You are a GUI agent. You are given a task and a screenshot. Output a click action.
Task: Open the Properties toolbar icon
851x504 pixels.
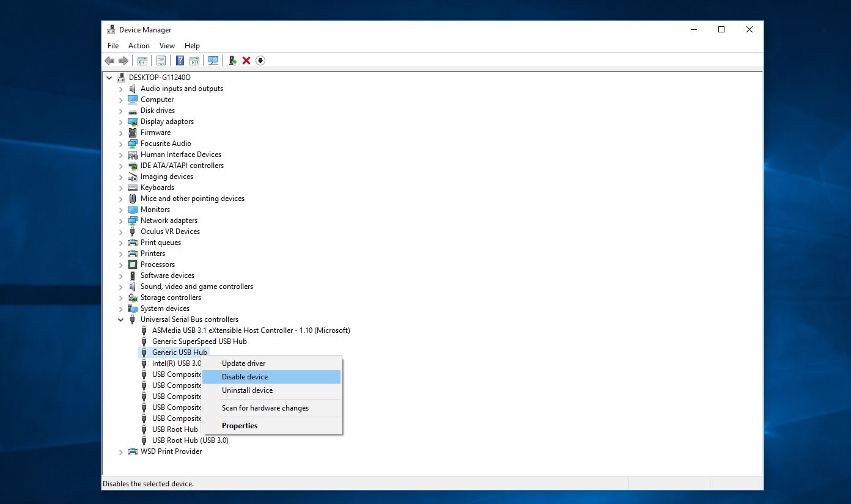pyautogui.click(x=161, y=60)
